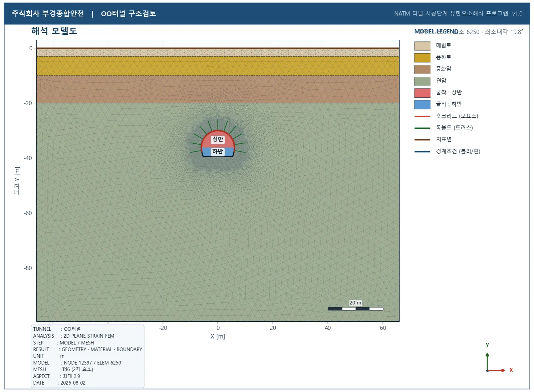
Task: Click the 하반 label in the tunnel
Action: tap(218, 151)
